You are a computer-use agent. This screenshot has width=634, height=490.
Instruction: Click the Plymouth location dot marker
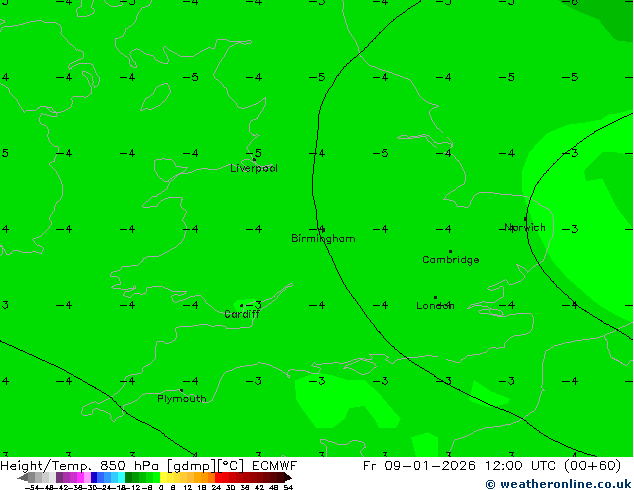click(181, 391)
